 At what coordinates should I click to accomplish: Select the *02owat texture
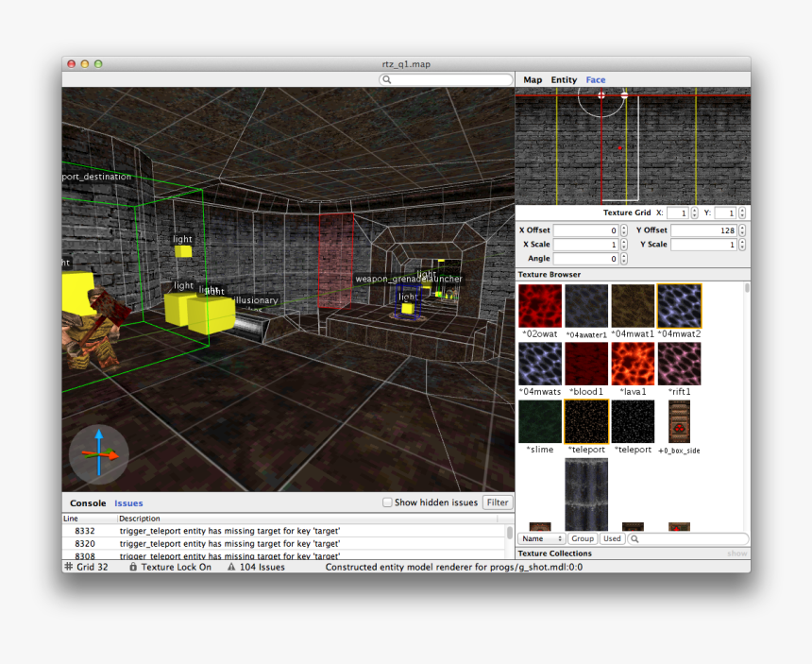(540, 306)
